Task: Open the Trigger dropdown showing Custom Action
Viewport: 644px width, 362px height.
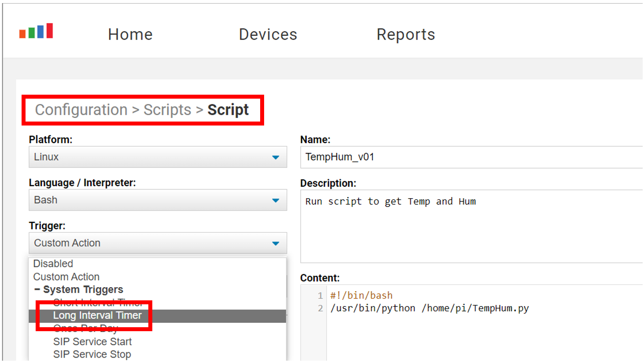Action: point(158,243)
